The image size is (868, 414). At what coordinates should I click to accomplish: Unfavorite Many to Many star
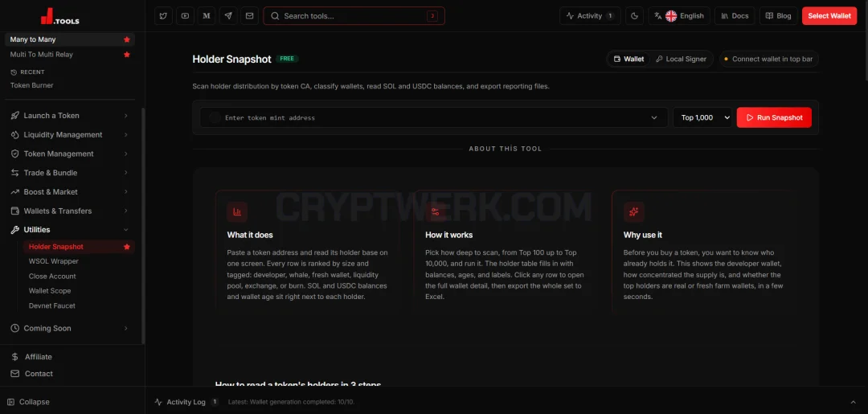click(127, 39)
